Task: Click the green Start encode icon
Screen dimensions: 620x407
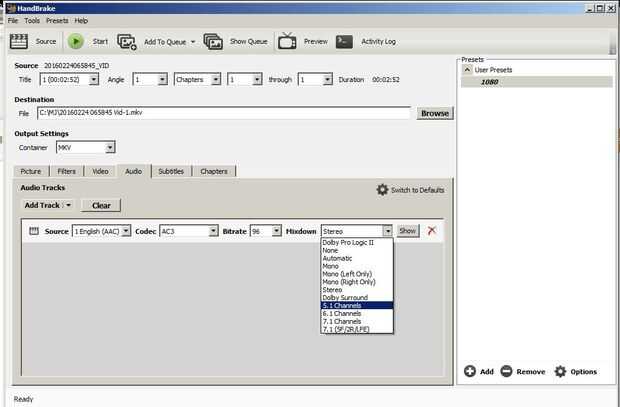Action: tap(76, 41)
